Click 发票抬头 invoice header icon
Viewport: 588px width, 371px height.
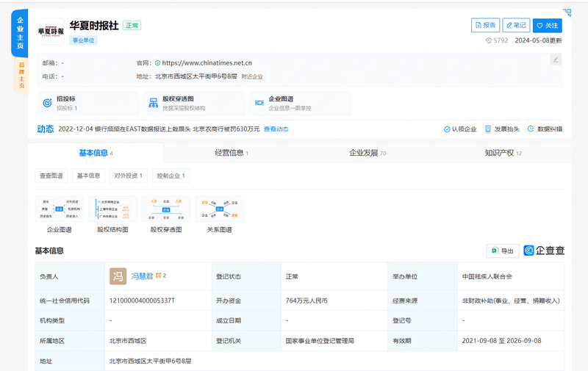488,129
